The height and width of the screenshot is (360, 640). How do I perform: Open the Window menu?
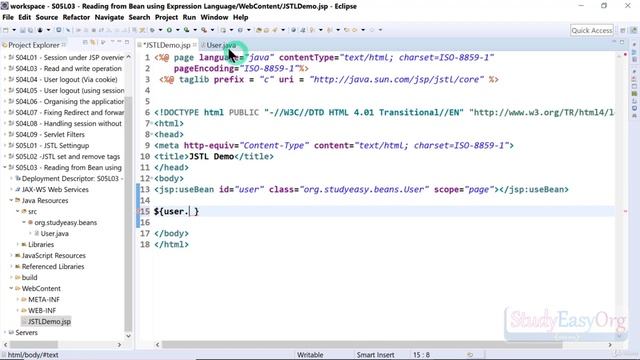tap(214, 17)
